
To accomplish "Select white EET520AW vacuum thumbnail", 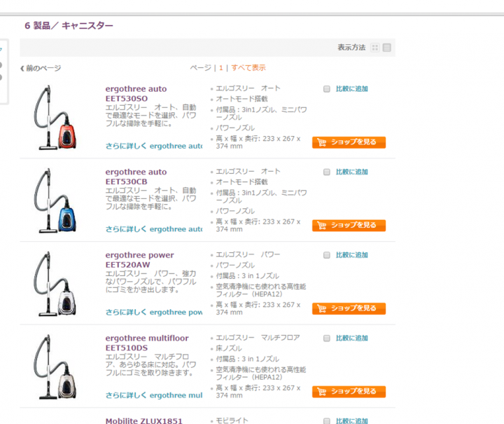I will (x=55, y=283).
